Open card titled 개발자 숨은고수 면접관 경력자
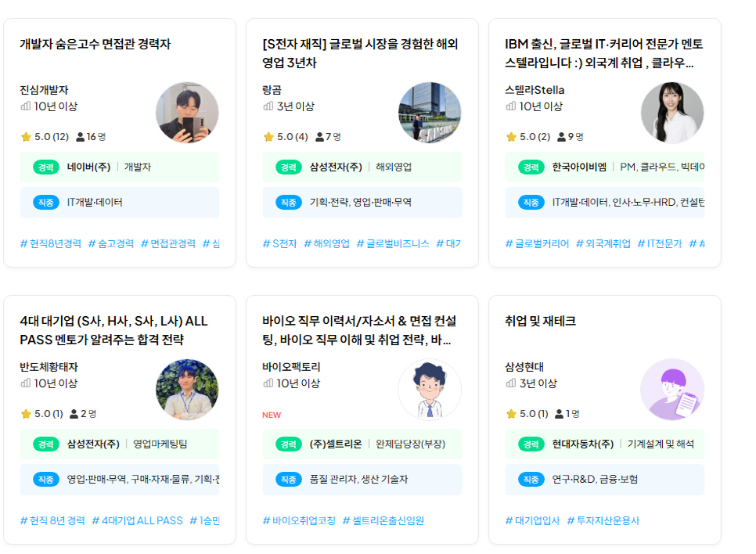This screenshot has height=554, width=756. 95,45
